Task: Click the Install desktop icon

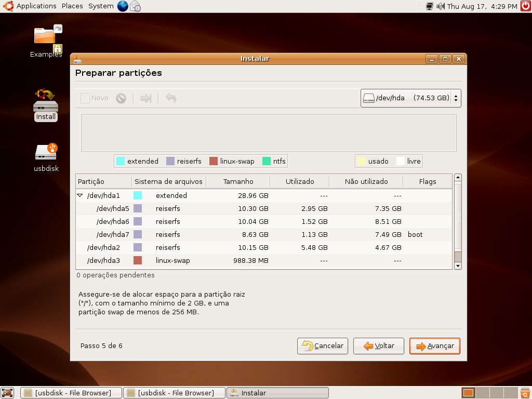Action: pos(46,105)
